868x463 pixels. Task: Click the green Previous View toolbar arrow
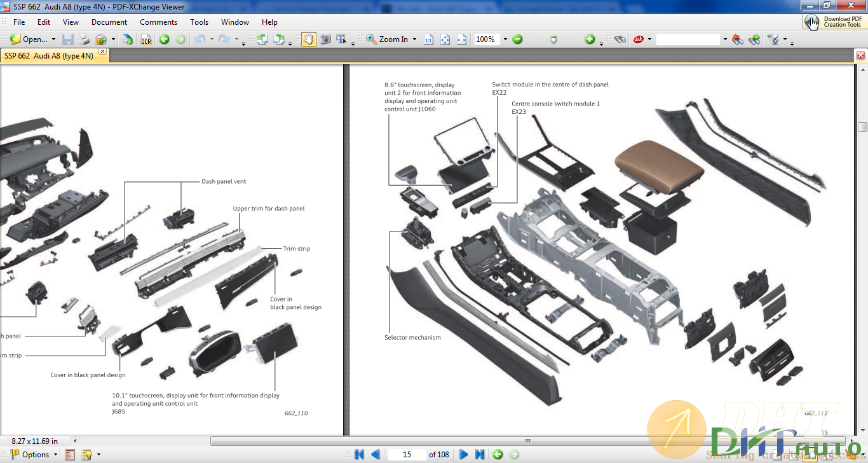[x=164, y=39]
